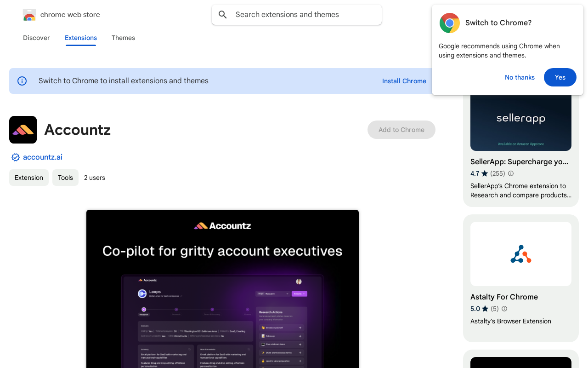
Task: Click the Add to Chrome button
Action: point(401,130)
